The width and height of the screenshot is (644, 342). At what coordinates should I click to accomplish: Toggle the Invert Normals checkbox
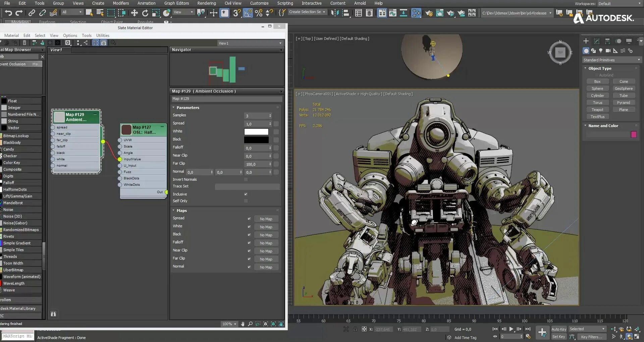point(246,179)
